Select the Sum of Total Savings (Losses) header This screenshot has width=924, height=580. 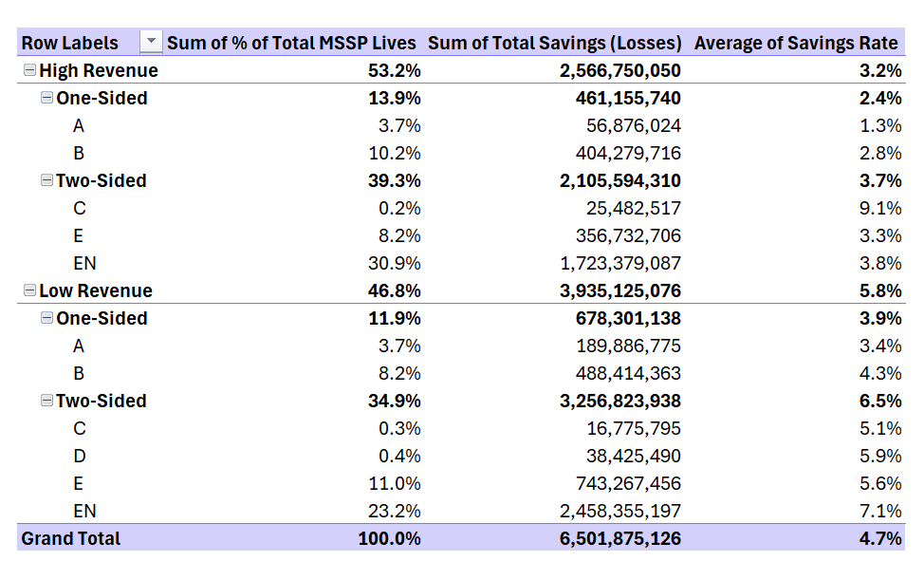pyautogui.click(x=555, y=43)
